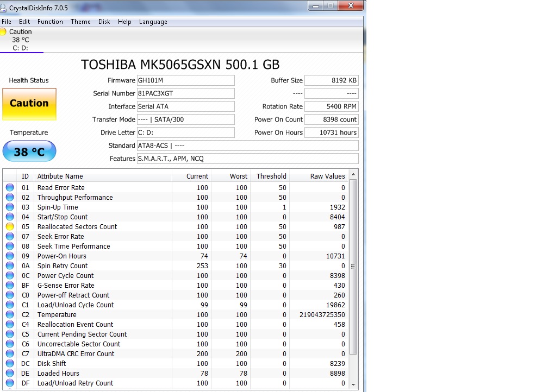
Task: Click the Serial Number field
Action: coord(185,93)
